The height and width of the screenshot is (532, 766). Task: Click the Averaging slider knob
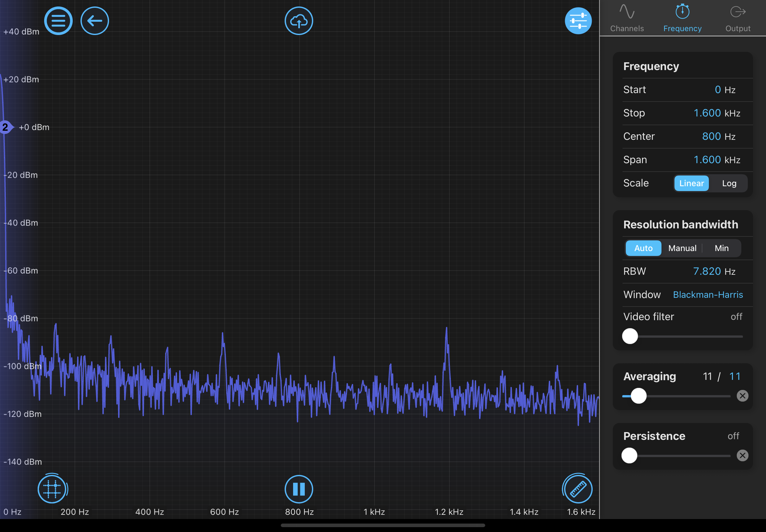[639, 396]
